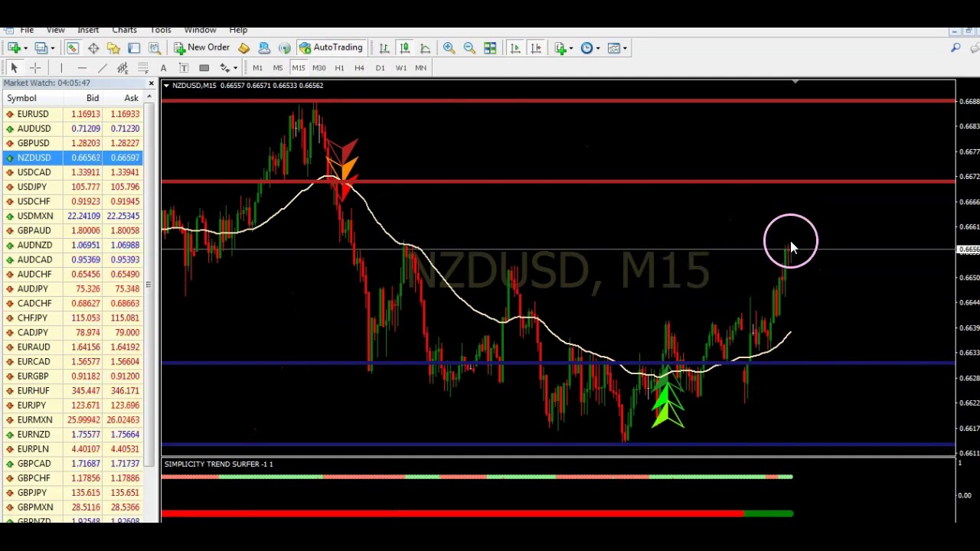Switch to M30 timeframe
980x551 pixels.
[x=318, y=68]
